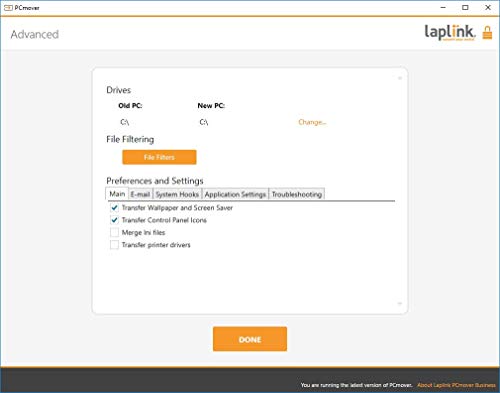Open About Laplink PCmover Business link
Screen dimensions: 500x393
pos(456,385)
